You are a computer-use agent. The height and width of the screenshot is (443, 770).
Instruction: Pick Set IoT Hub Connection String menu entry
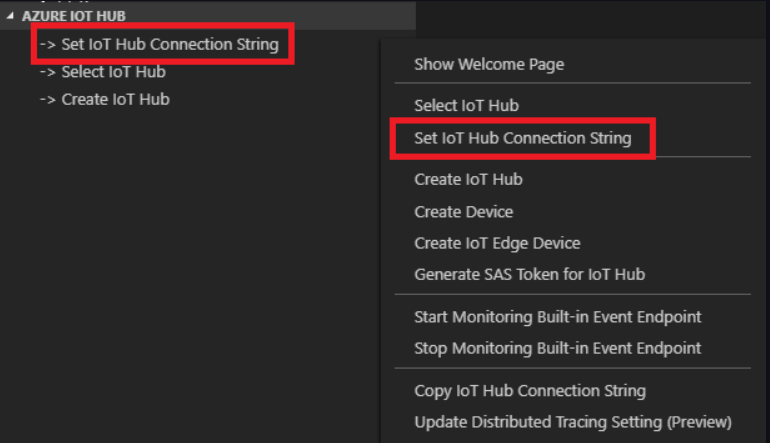522,138
